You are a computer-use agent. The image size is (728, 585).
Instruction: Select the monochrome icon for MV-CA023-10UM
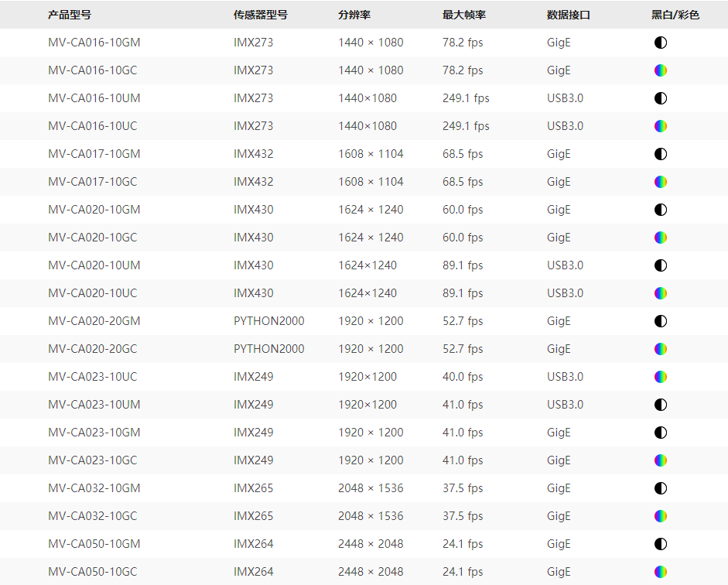point(660,405)
